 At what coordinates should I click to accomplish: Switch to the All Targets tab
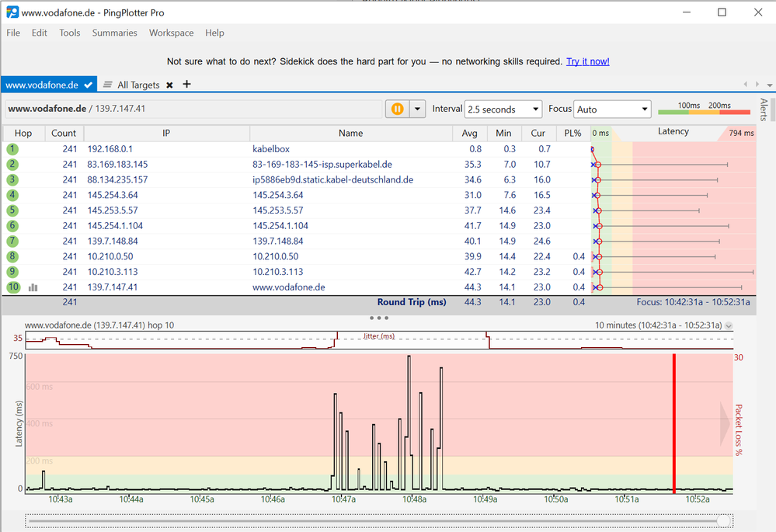138,85
